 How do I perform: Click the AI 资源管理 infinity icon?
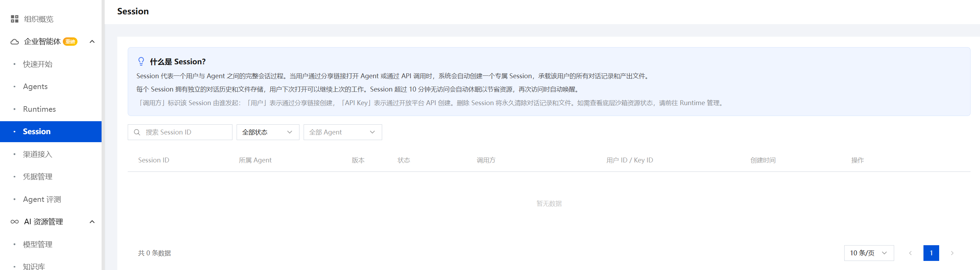(14, 222)
